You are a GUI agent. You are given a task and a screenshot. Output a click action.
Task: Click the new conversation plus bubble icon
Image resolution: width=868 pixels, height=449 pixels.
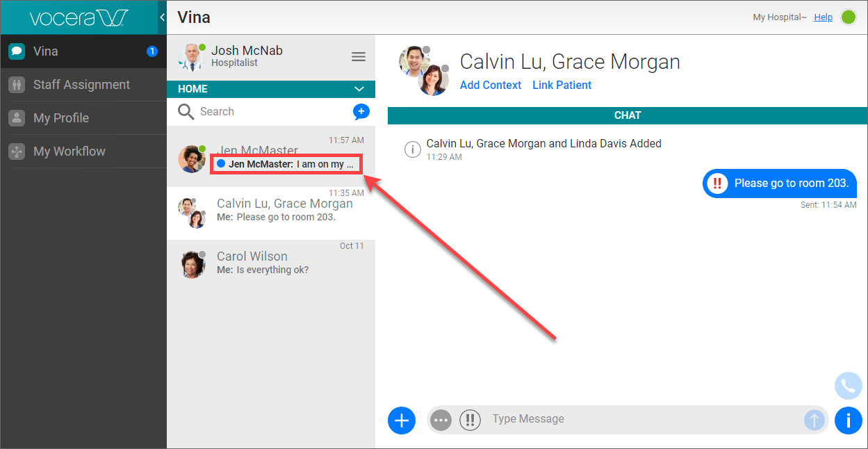tap(361, 111)
